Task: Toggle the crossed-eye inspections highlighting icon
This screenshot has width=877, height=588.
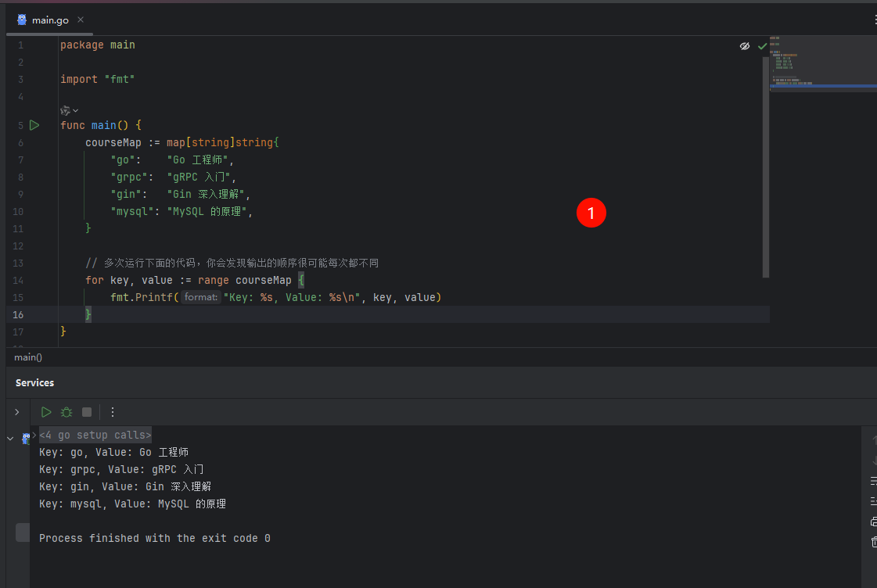Action: coord(745,46)
